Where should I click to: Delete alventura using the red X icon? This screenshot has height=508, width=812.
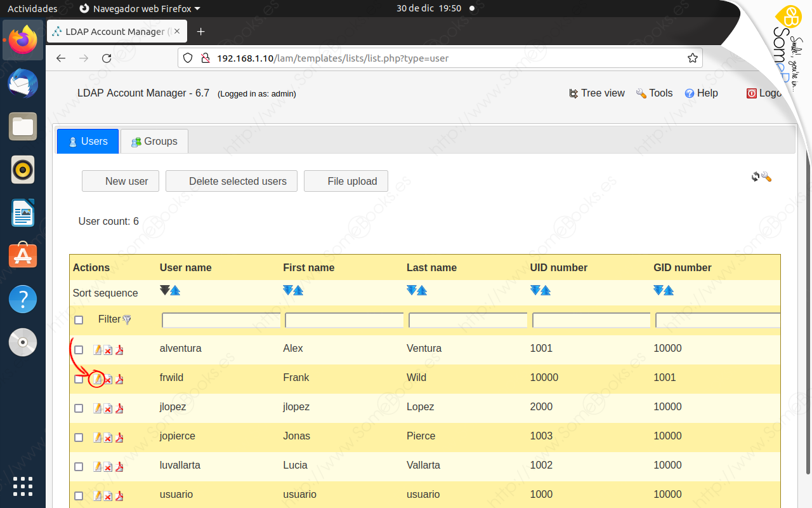tap(107, 350)
